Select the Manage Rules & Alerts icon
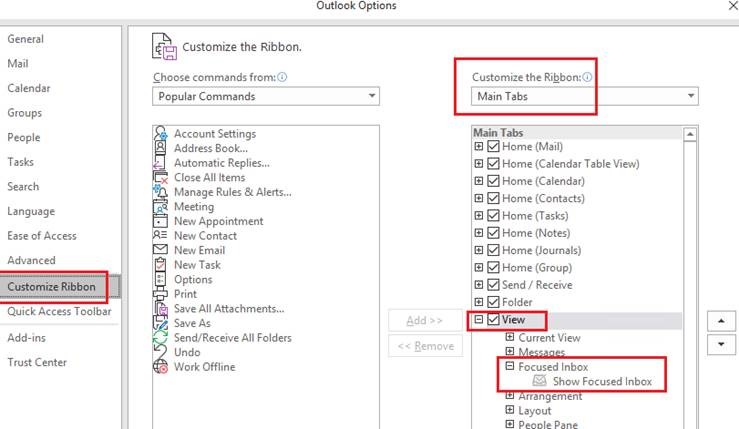 pyautogui.click(x=160, y=192)
